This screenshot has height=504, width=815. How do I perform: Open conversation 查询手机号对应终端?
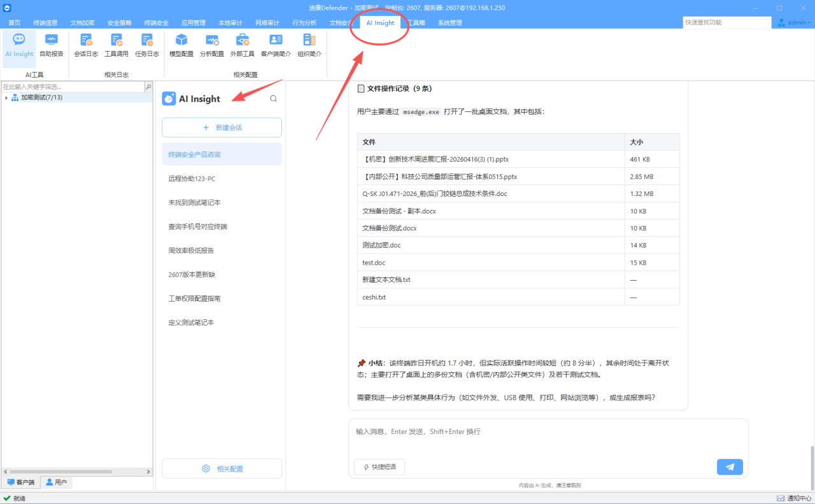click(222, 227)
